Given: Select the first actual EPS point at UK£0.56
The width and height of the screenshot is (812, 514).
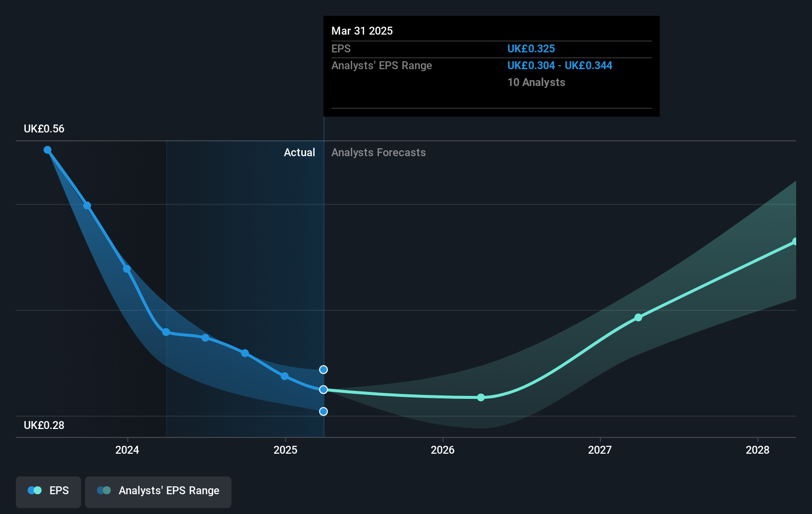Looking at the screenshot, I should click(47, 150).
